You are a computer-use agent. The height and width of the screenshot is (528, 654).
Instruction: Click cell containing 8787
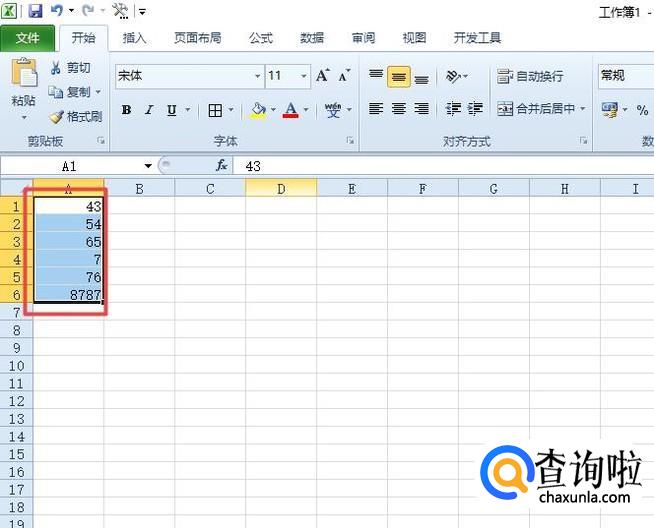pyautogui.click(x=68, y=294)
